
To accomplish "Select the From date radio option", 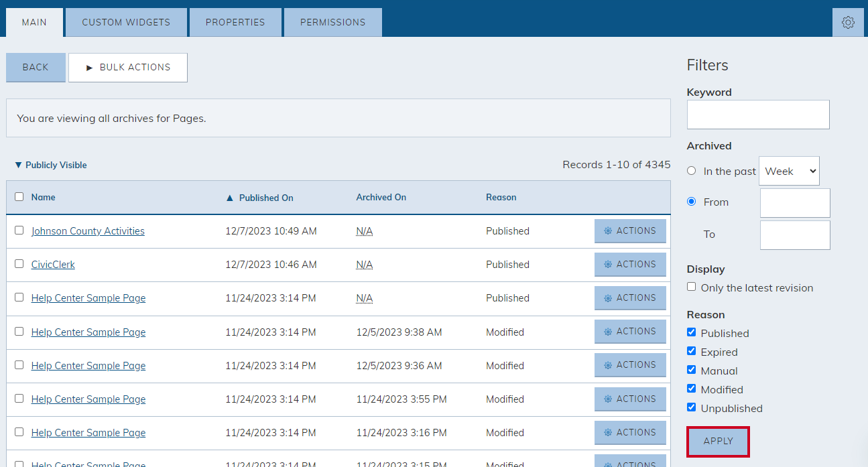I will pos(692,202).
